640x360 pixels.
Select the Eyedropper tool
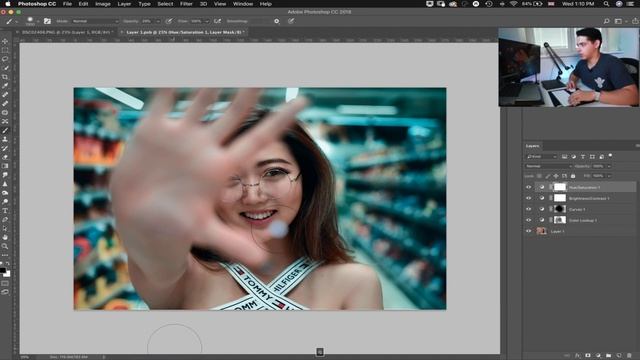pos(5,86)
